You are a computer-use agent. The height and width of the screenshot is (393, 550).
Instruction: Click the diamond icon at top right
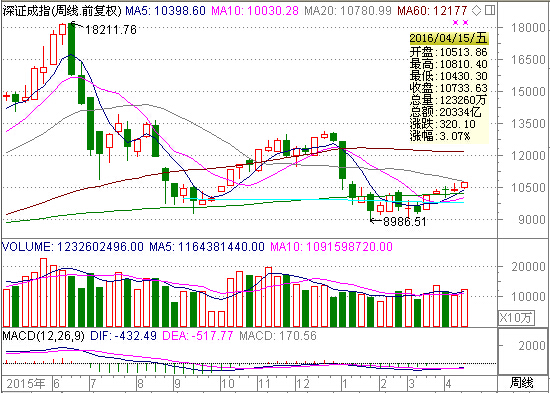coord(476,11)
